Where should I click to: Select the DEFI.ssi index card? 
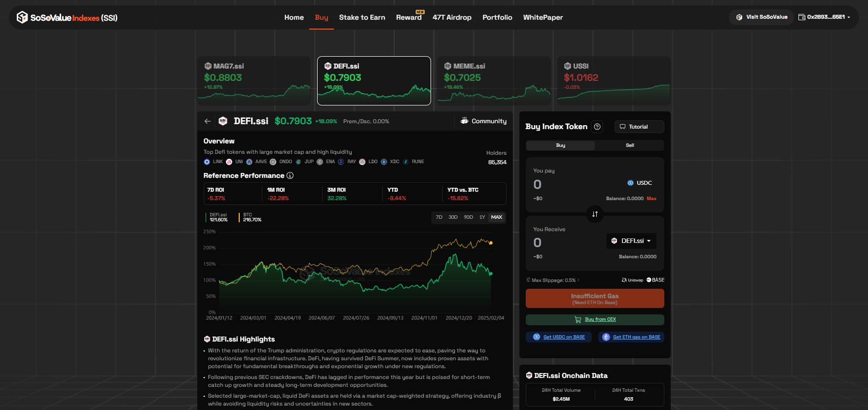coord(374,81)
